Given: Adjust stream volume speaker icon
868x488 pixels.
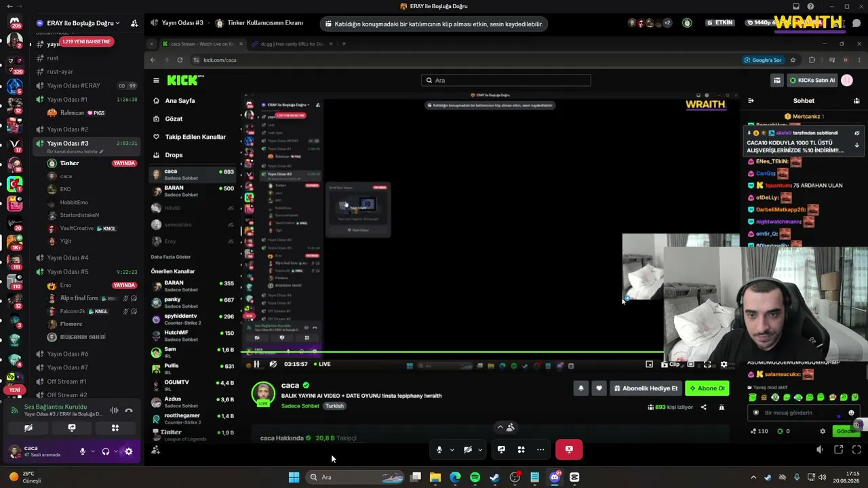Looking at the screenshot, I should pyautogui.click(x=820, y=449).
